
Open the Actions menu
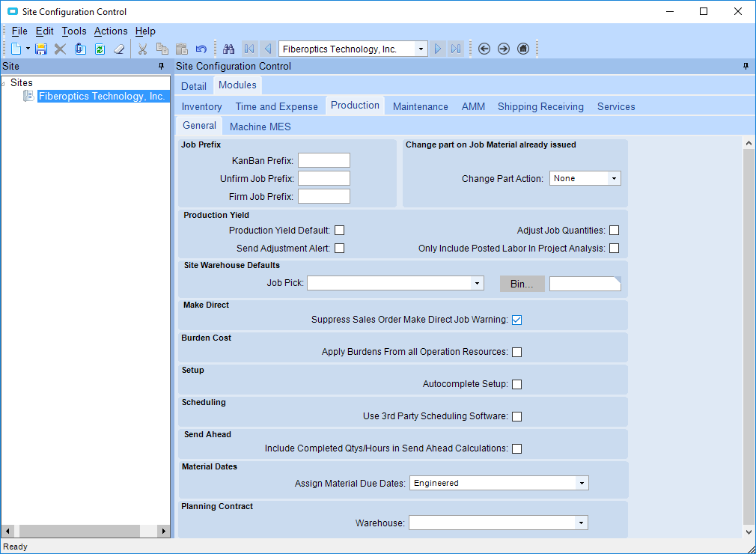(111, 31)
